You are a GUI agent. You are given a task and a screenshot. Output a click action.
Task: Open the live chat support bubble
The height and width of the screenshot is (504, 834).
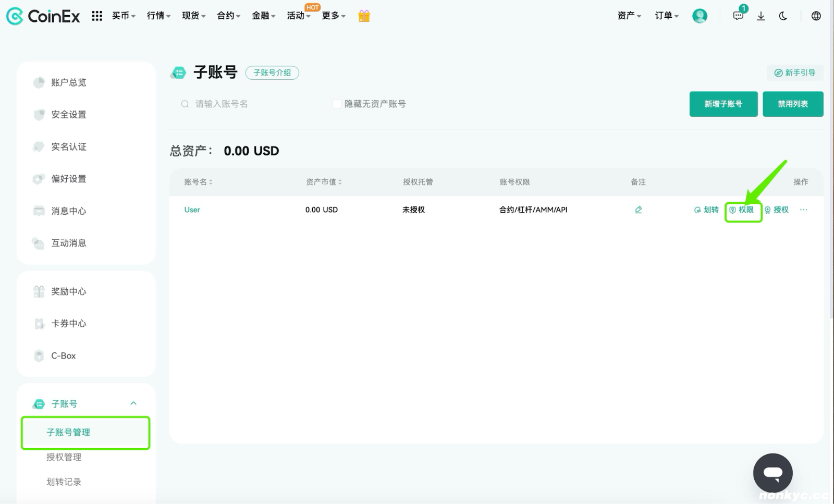click(x=773, y=473)
